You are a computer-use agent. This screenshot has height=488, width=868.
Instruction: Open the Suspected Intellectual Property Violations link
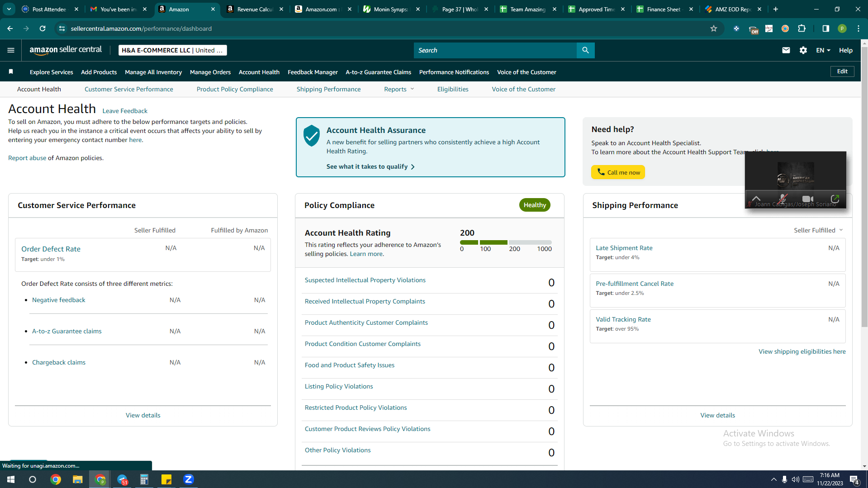[x=365, y=280]
